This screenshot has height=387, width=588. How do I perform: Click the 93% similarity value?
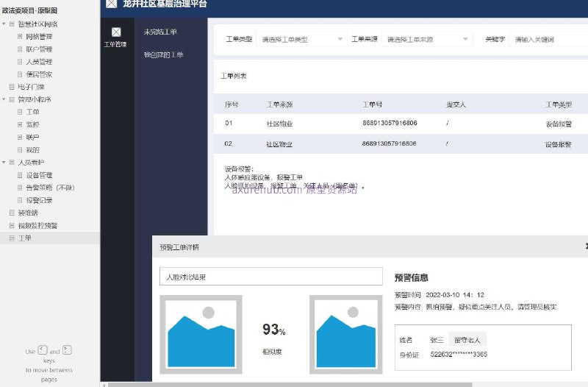(274, 330)
